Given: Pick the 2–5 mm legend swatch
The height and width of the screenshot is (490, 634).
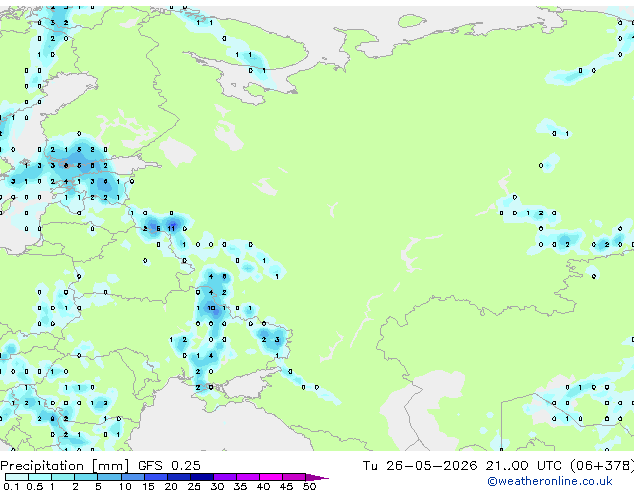Looking at the screenshot, I should click(86, 477).
